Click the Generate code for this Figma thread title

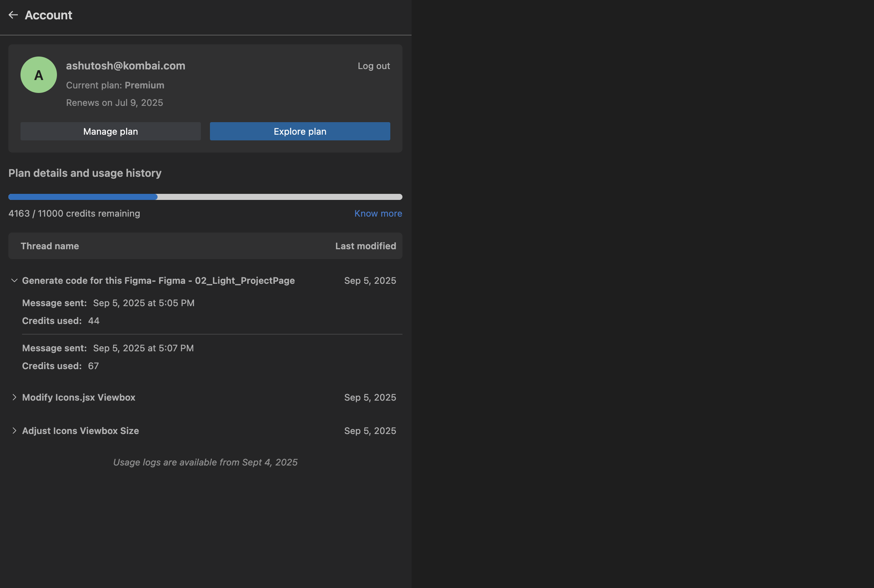[158, 280]
